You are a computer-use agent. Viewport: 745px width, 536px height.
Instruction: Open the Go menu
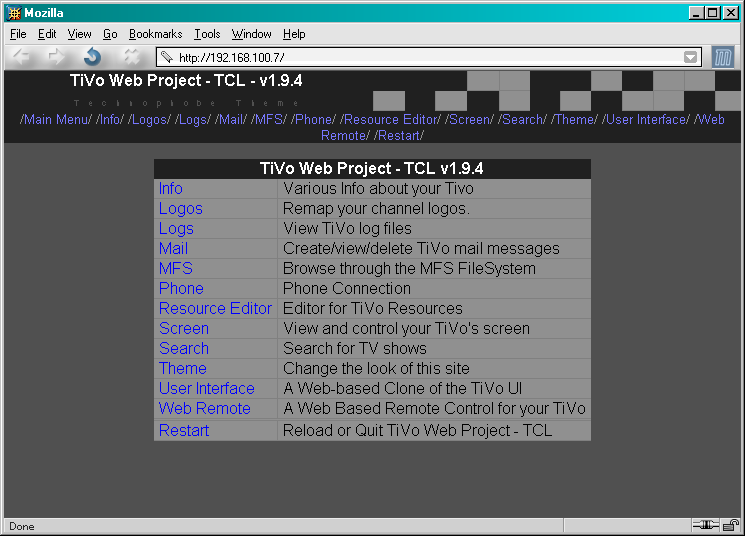click(x=110, y=34)
